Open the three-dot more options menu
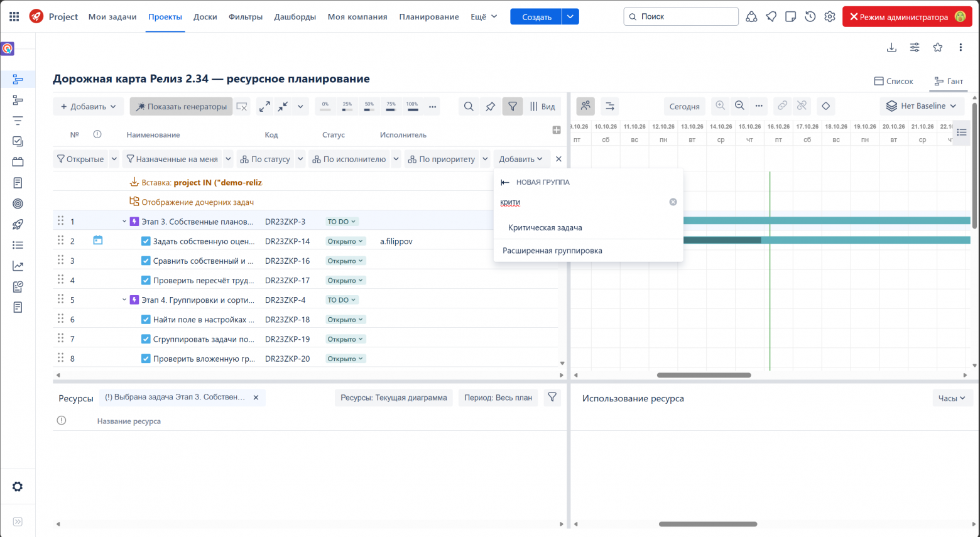 961,47
